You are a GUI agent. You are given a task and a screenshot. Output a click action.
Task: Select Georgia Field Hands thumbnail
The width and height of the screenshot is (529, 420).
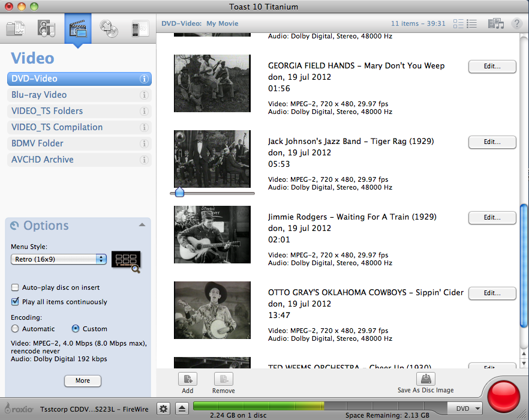[x=212, y=83]
